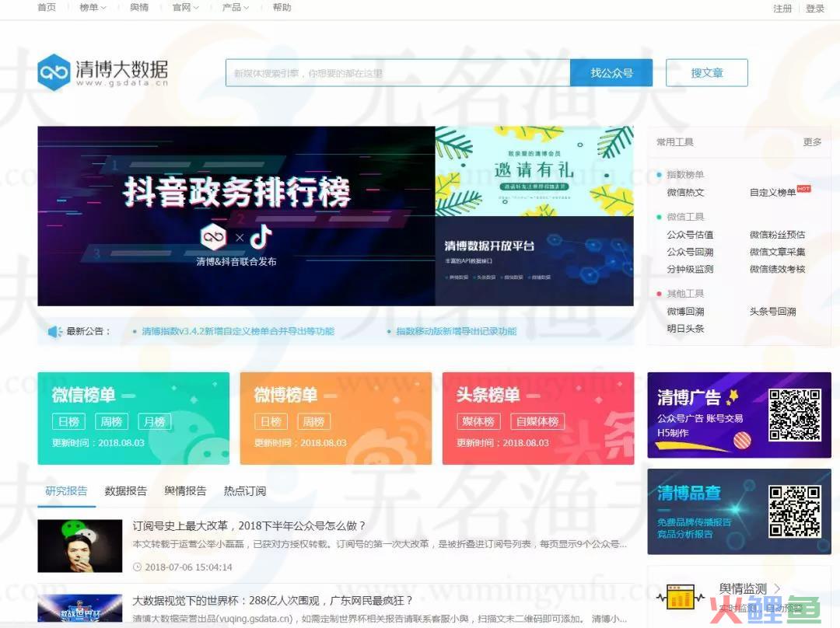This screenshot has height=628, width=840.
Task: Go to 首页 in top navigation
Action: point(47,8)
